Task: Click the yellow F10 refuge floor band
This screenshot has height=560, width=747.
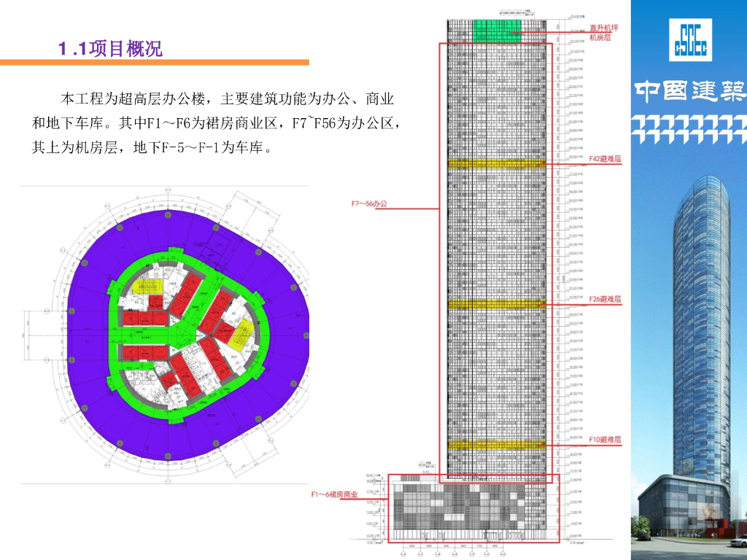Action: coord(496,445)
